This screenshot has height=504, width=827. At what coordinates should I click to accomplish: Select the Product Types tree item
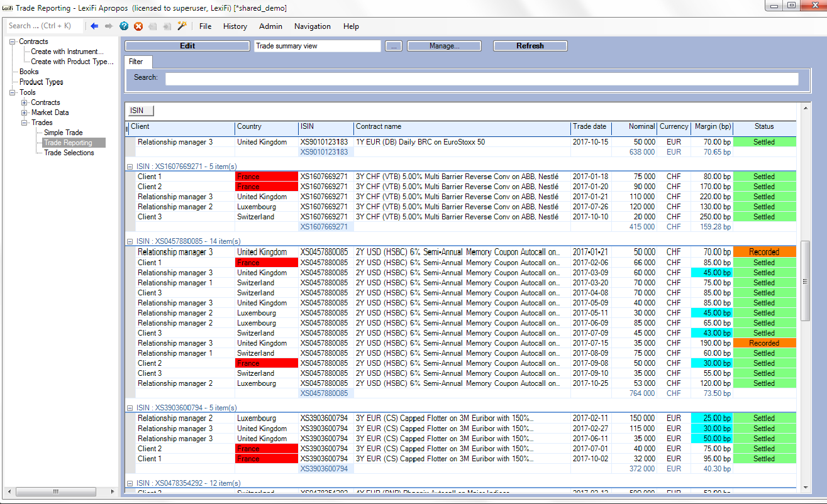[41, 82]
